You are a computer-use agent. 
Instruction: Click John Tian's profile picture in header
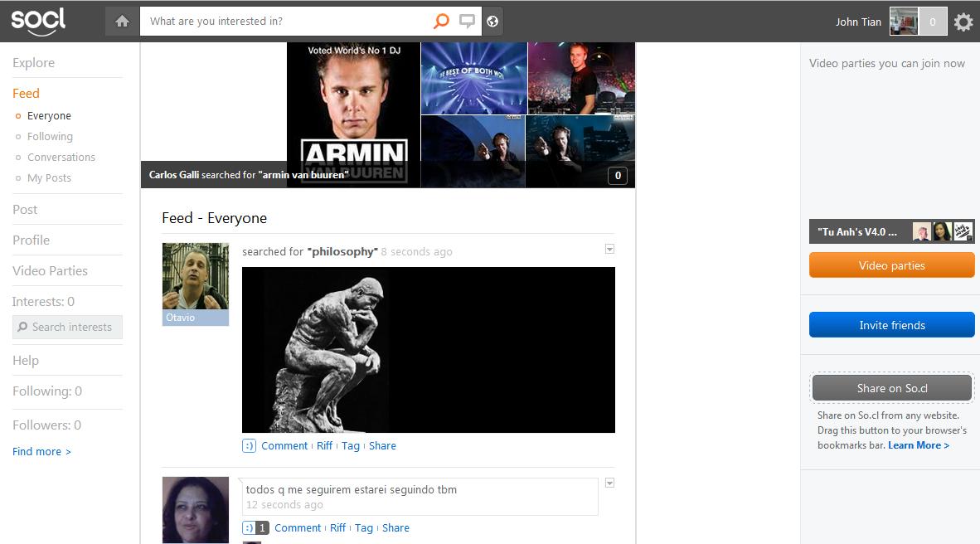(x=904, y=22)
